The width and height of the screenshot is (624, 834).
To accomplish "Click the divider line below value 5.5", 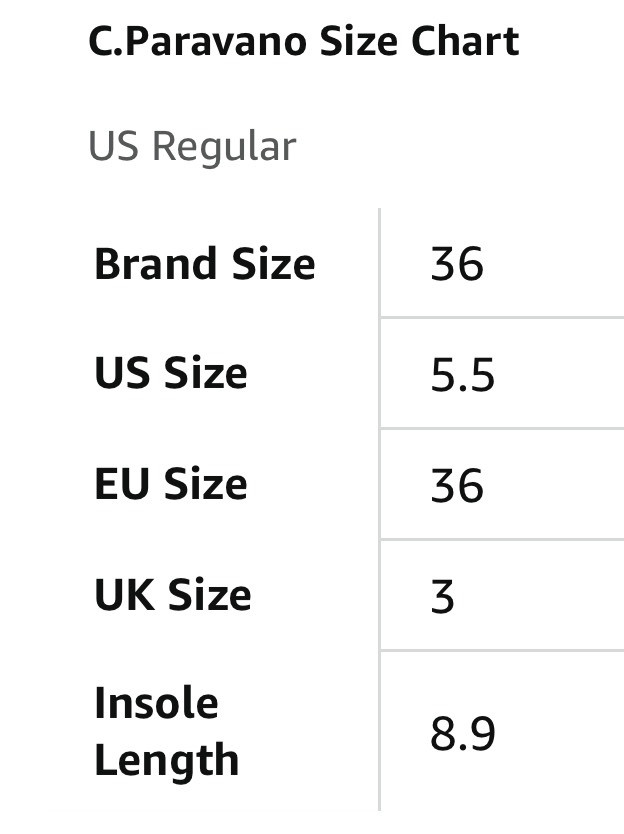I will (500, 429).
